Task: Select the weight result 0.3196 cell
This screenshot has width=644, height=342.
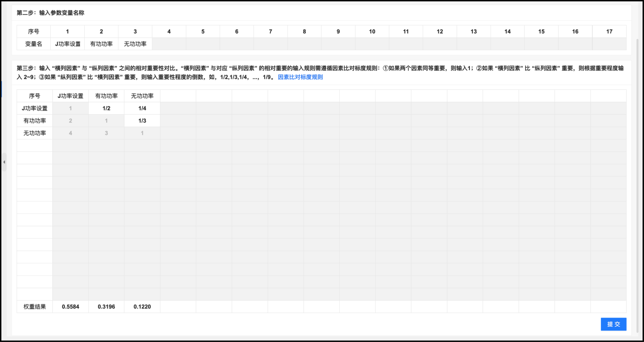Action: point(106,307)
